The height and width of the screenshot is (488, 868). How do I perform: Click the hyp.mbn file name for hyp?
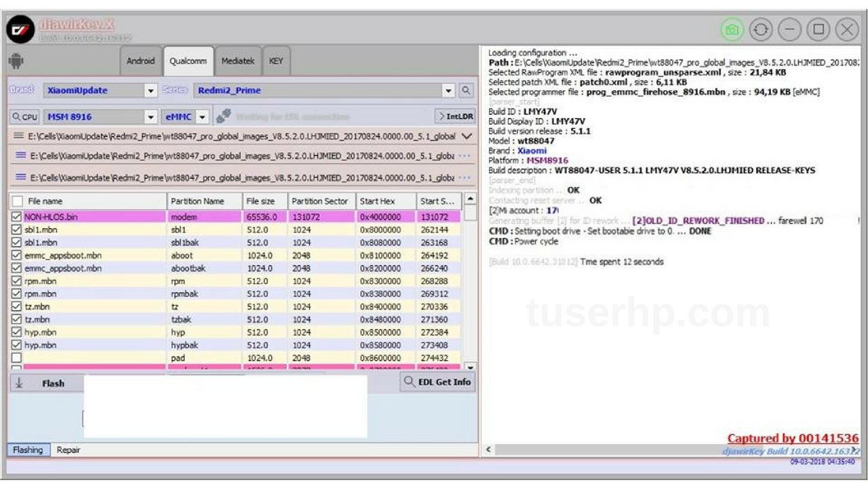click(x=41, y=332)
